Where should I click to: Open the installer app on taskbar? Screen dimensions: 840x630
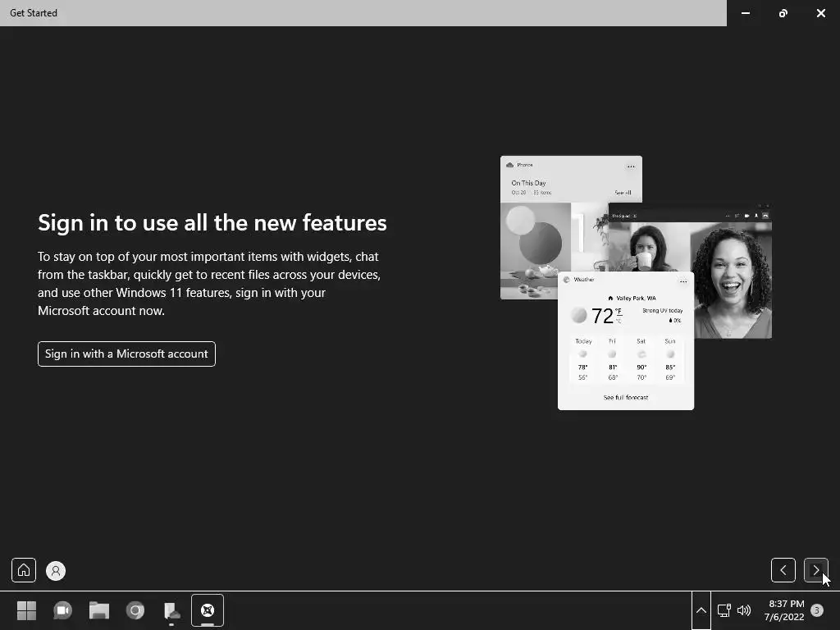pyautogui.click(x=171, y=610)
